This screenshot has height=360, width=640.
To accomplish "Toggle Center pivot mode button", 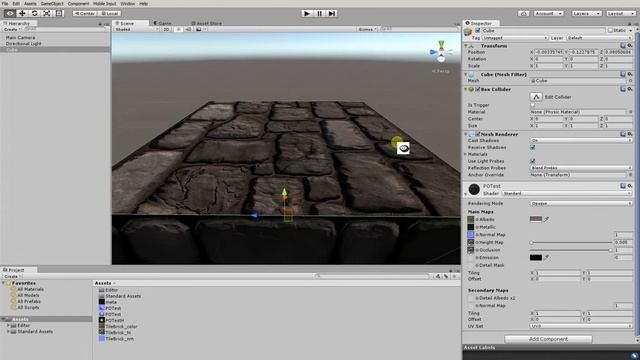I will pos(84,13).
